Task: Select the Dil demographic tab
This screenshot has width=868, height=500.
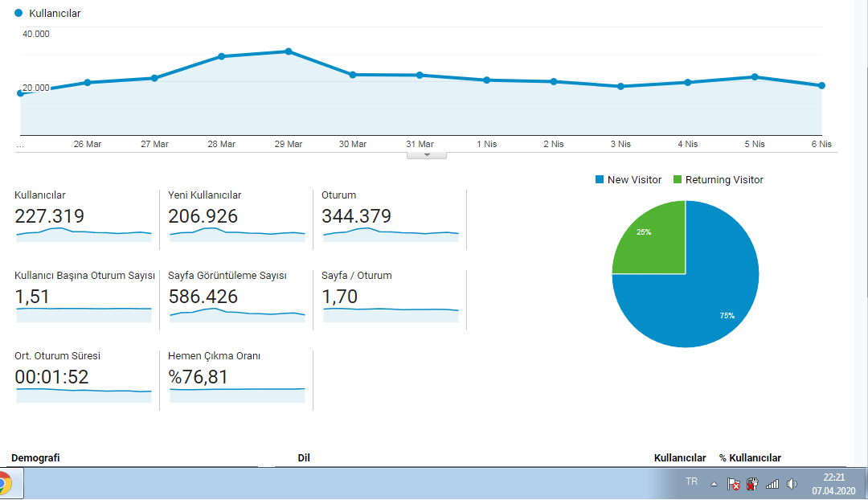Action: (304, 458)
